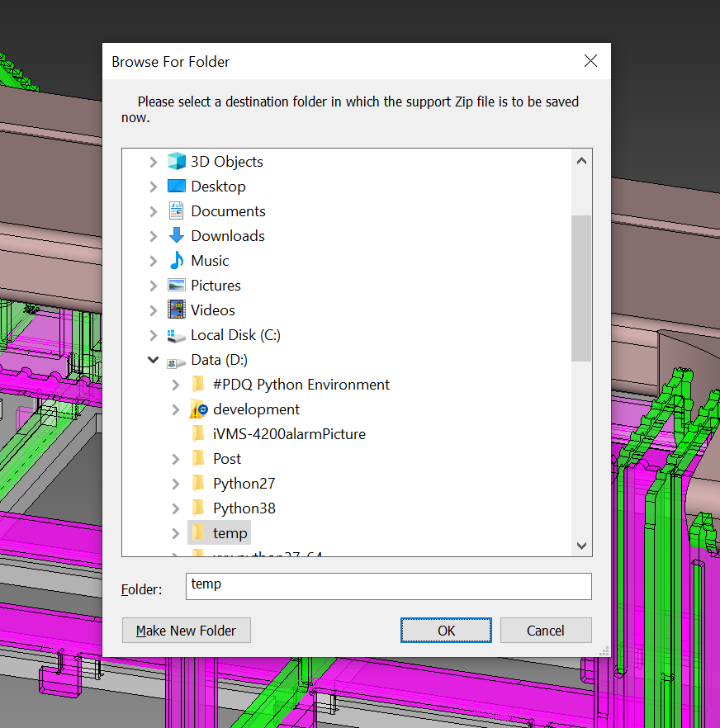Select the #PDQ Python Environment folder
Viewport: 720px width, 728px height.
(301, 385)
